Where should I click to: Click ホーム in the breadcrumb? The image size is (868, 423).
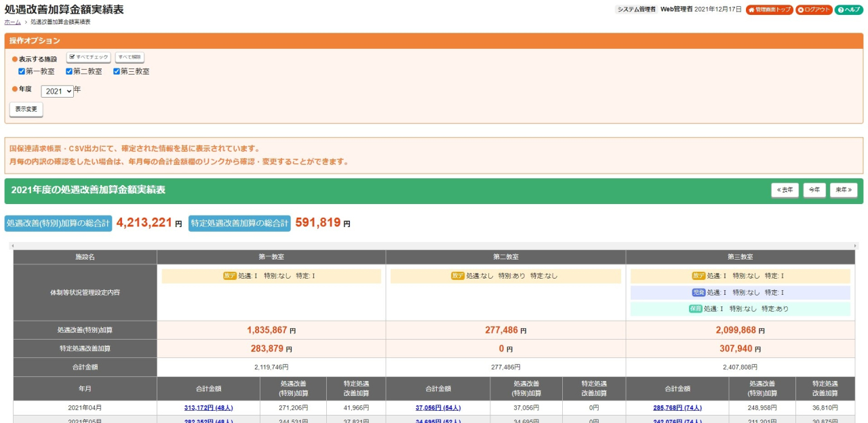pyautogui.click(x=12, y=22)
